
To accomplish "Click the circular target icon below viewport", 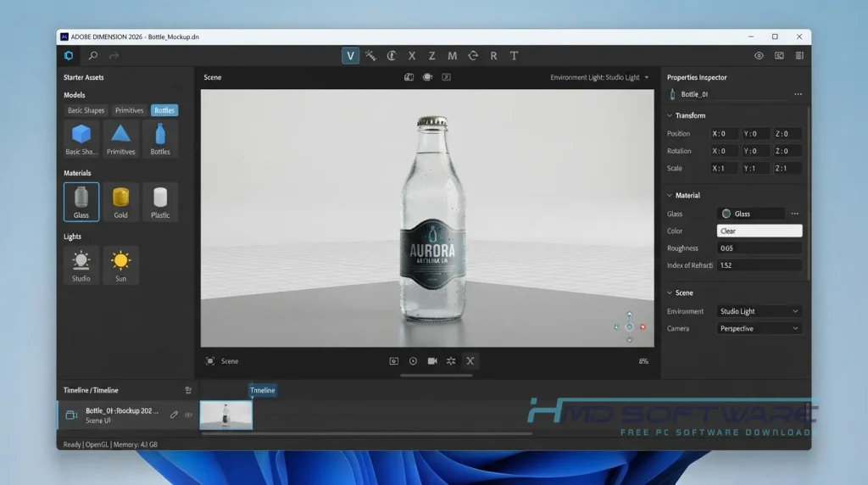I will 413,361.
